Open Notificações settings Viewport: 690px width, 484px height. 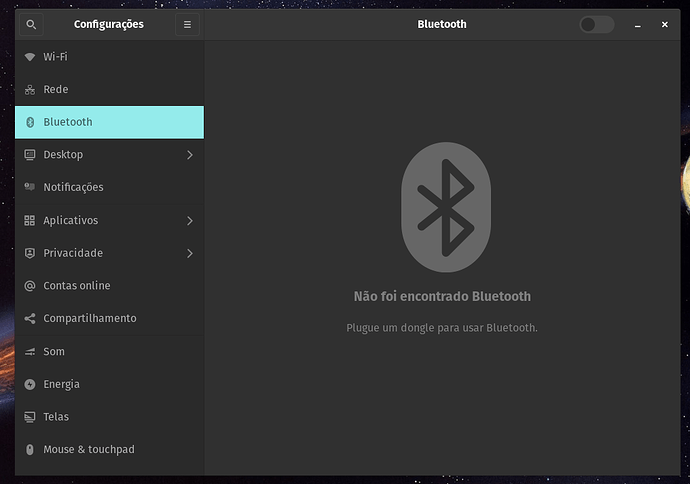click(x=110, y=187)
